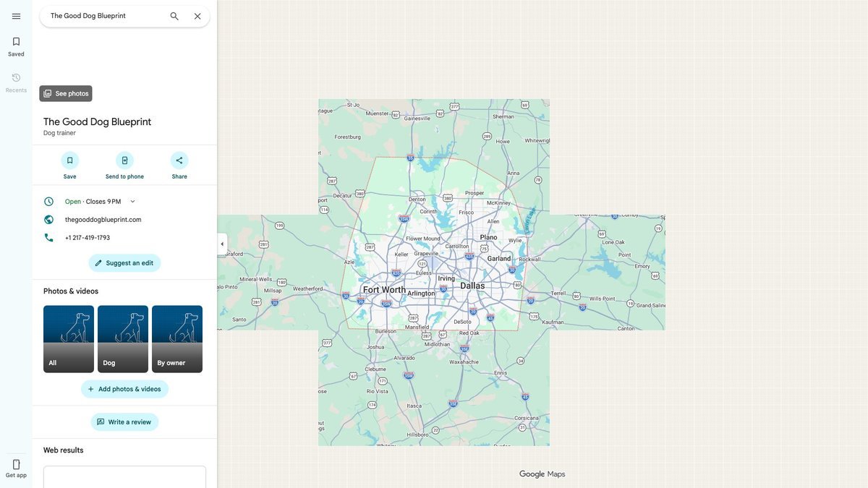Open thegooddogblueprint.com website link
Screen dimensions: 868x488
pos(103,220)
